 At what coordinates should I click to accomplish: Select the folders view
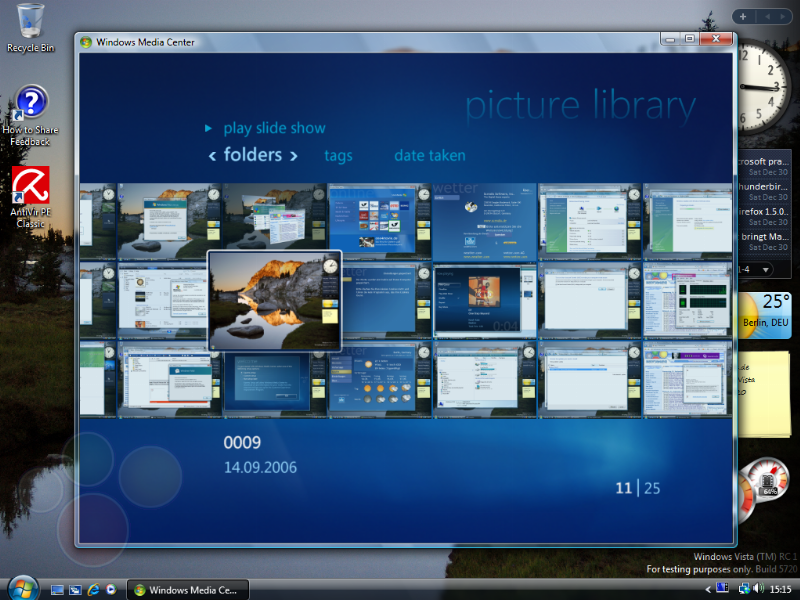pyautogui.click(x=253, y=155)
